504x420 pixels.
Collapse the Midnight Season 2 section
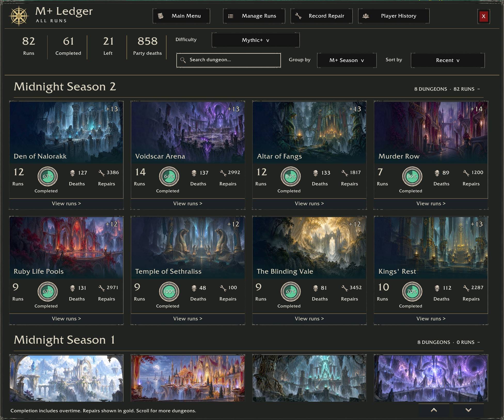point(478,89)
